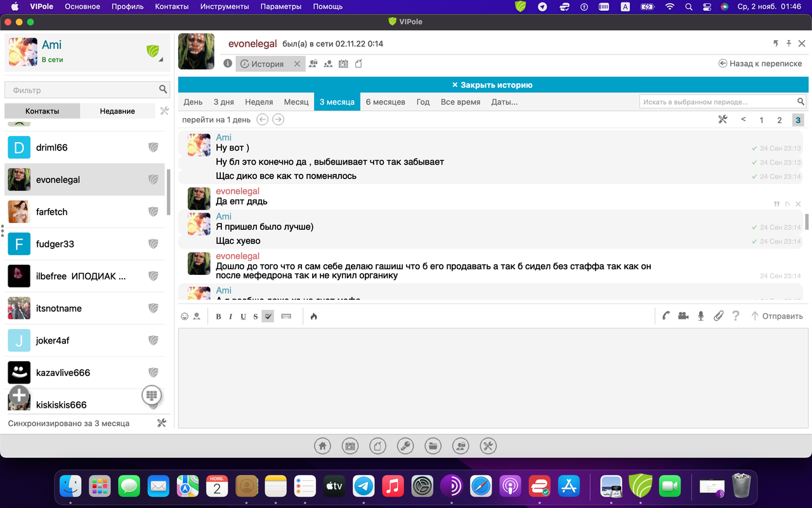Viewport: 812px width, 508px height.
Task: Open contact info icon next to История
Action: point(228,63)
